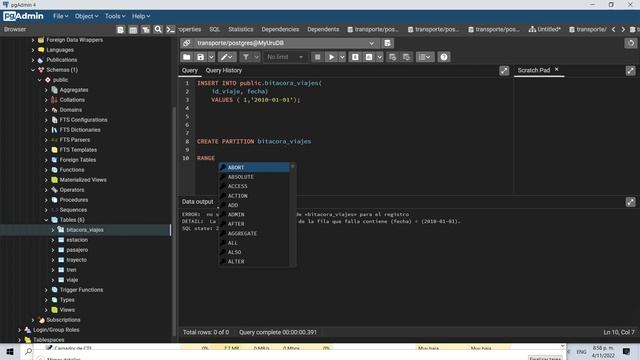Open the Object menu
The height and width of the screenshot is (360, 640).
tap(86, 16)
